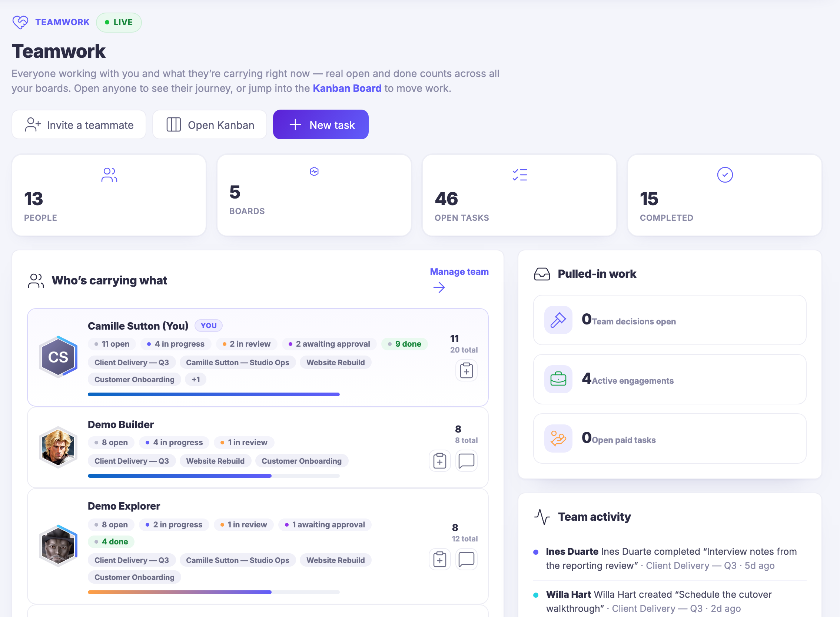Click the pulse icon beside Team activity
This screenshot has height=617, width=840.
(542, 517)
